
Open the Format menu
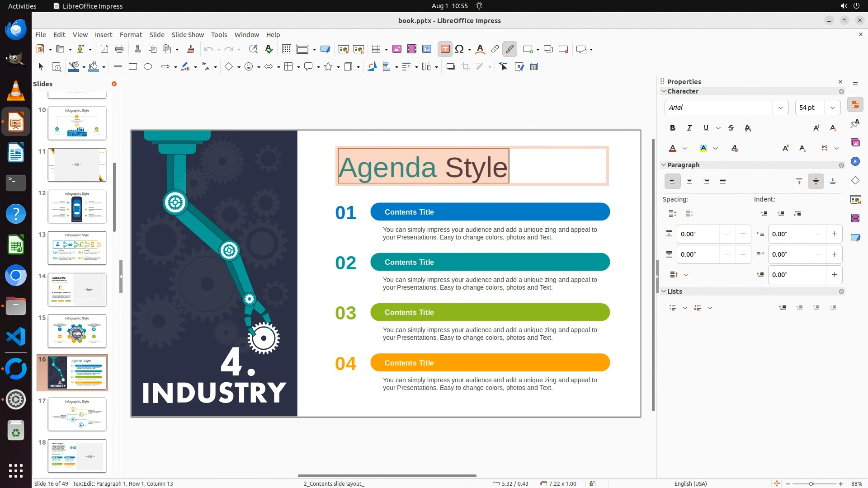[131, 35]
